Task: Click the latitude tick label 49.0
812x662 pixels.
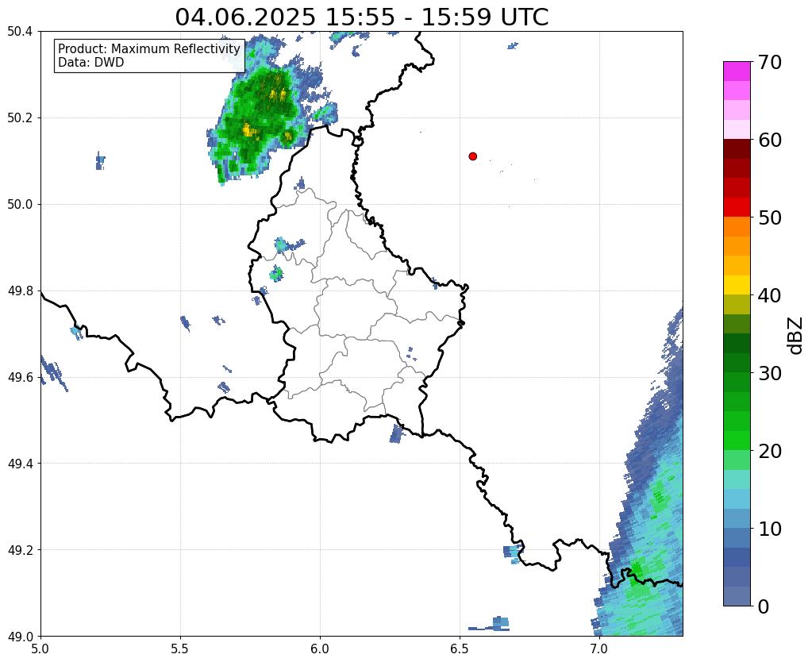Action: [20, 636]
